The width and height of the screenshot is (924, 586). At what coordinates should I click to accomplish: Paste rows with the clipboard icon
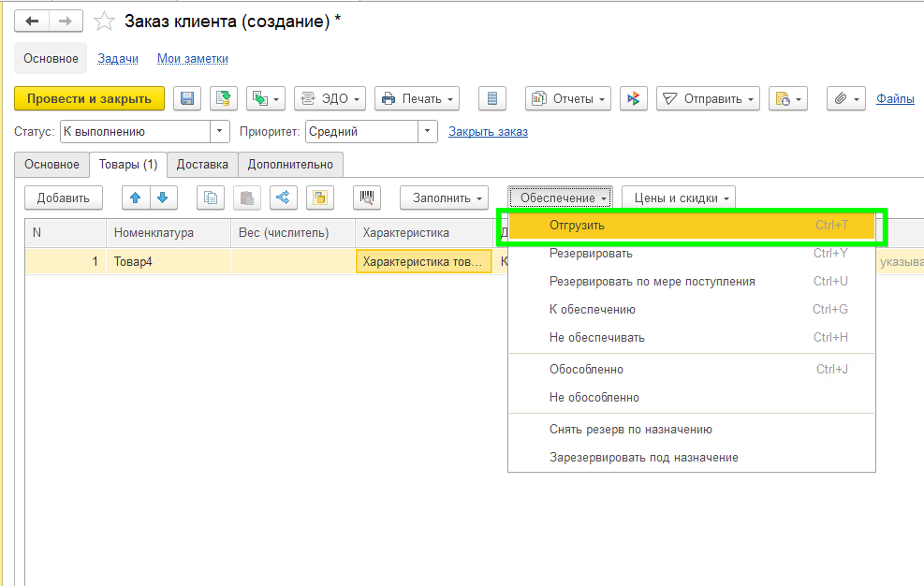click(247, 198)
